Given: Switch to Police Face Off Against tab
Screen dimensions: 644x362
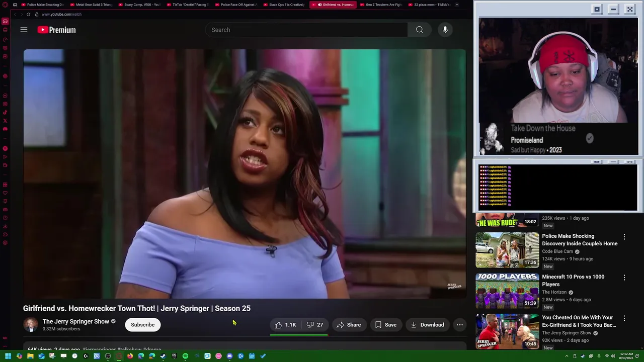Looking at the screenshot, I should coord(236,5).
